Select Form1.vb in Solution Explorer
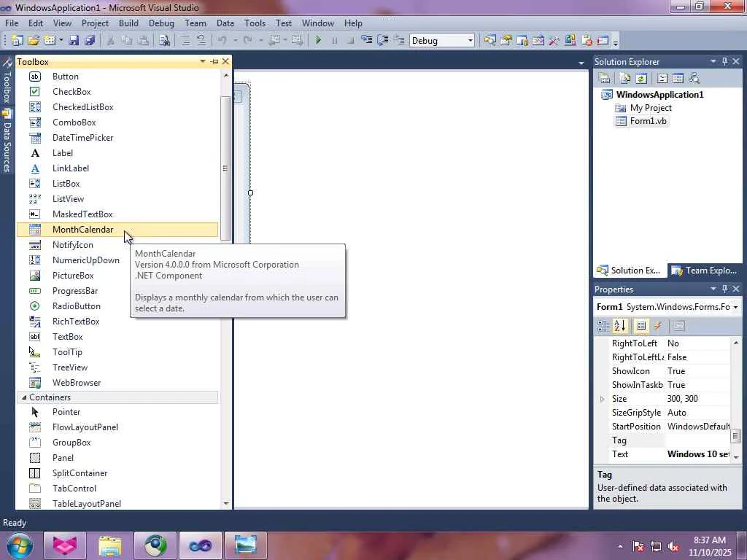747x560 pixels. pos(648,121)
